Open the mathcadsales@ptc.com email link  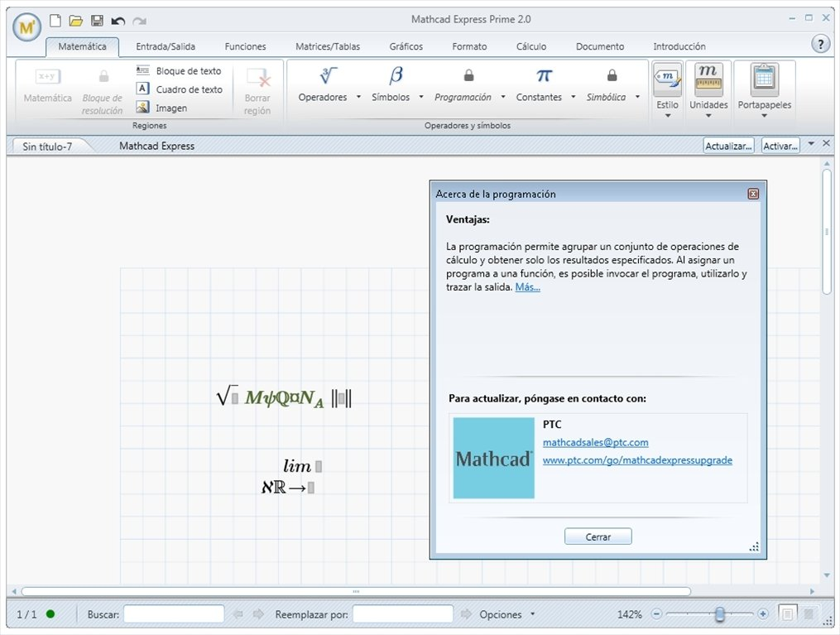595,443
